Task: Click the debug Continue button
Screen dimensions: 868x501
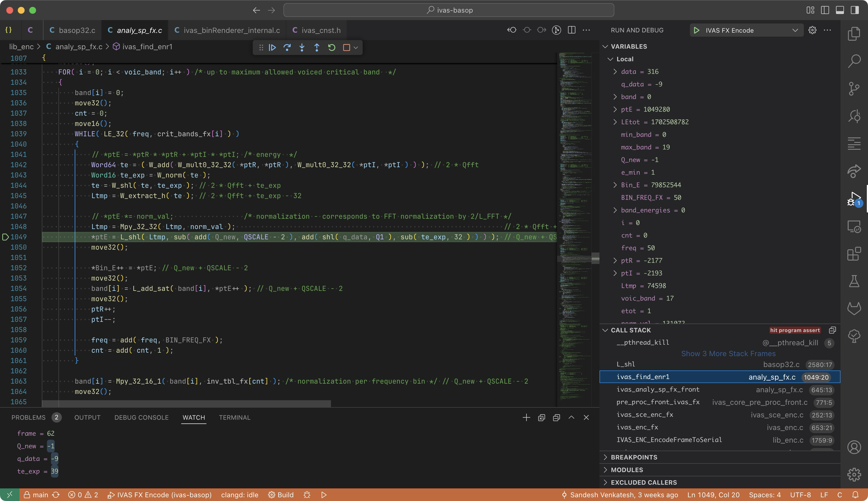Action: tap(272, 48)
